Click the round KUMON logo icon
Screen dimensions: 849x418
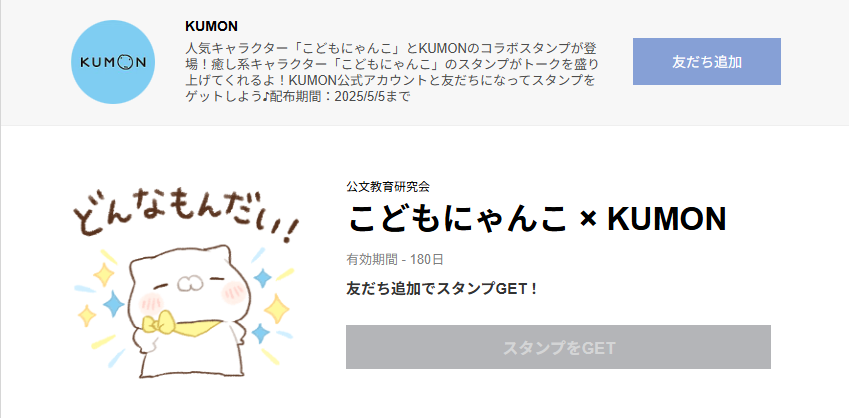[x=113, y=62]
